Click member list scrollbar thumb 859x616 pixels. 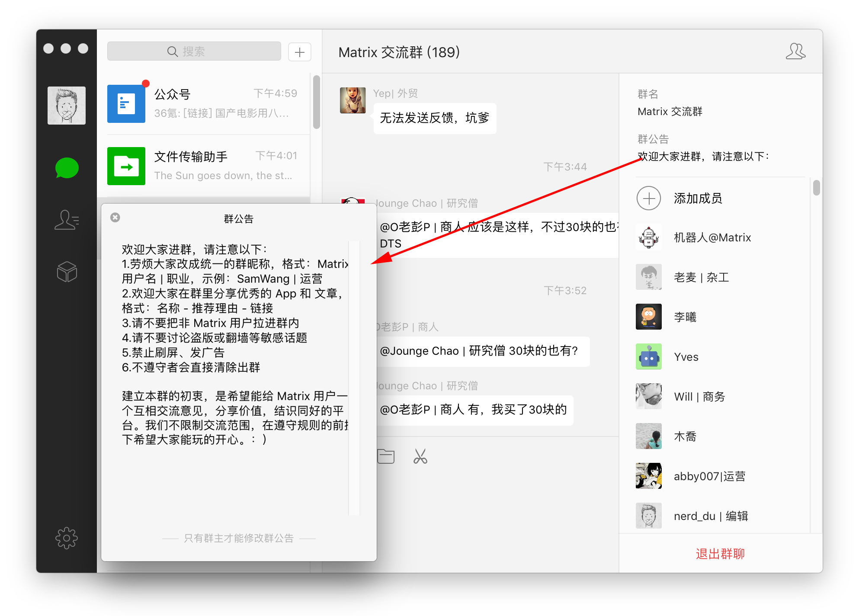point(816,188)
